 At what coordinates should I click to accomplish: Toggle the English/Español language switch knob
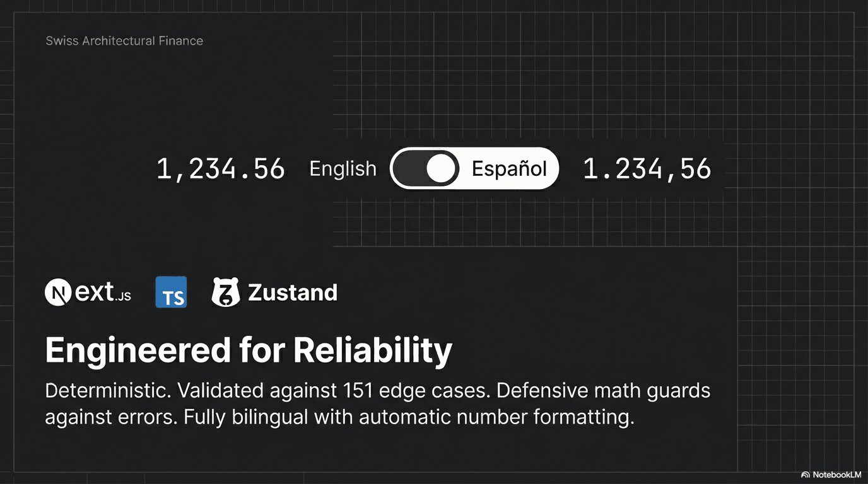(x=440, y=169)
